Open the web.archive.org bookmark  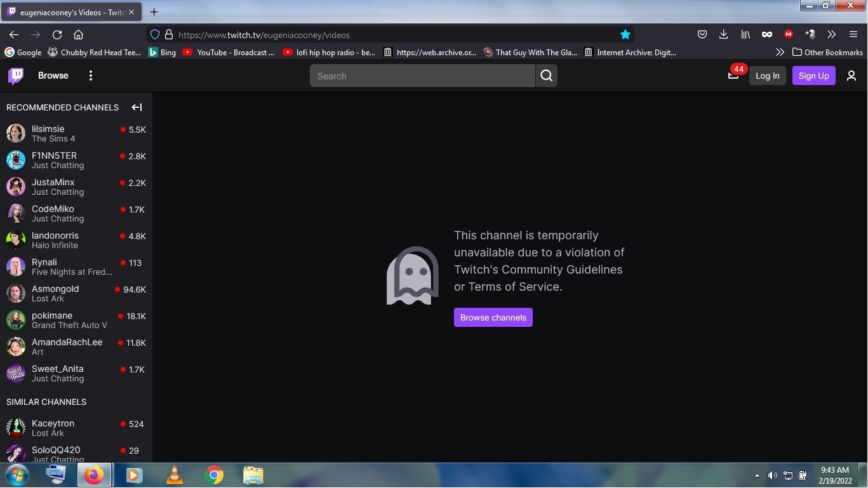[430, 52]
